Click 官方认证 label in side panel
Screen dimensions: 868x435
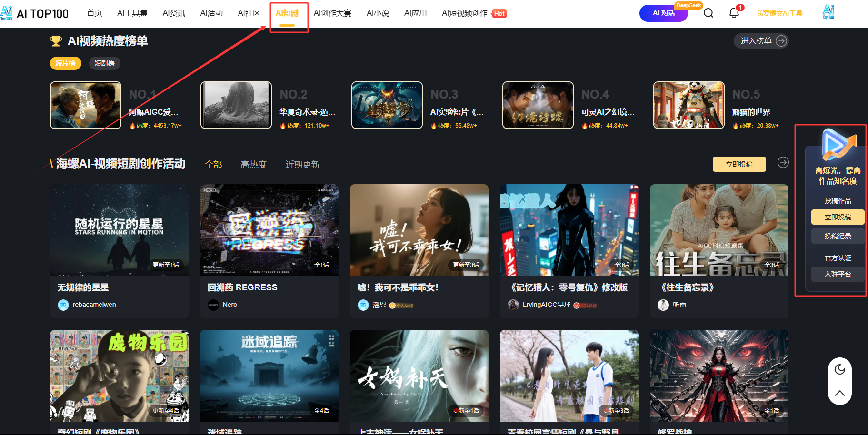pos(838,258)
